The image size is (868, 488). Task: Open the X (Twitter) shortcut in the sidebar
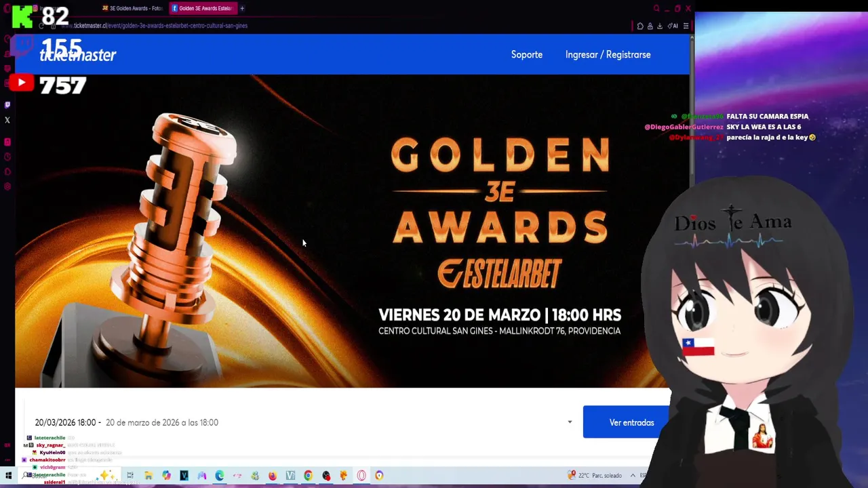tap(7, 120)
